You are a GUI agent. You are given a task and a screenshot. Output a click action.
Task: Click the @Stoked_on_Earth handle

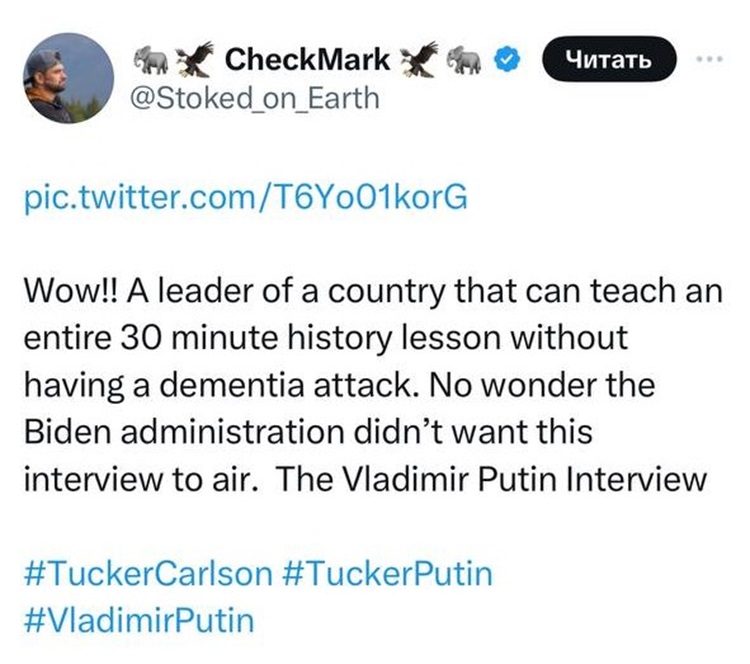pyautogui.click(x=252, y=99)
